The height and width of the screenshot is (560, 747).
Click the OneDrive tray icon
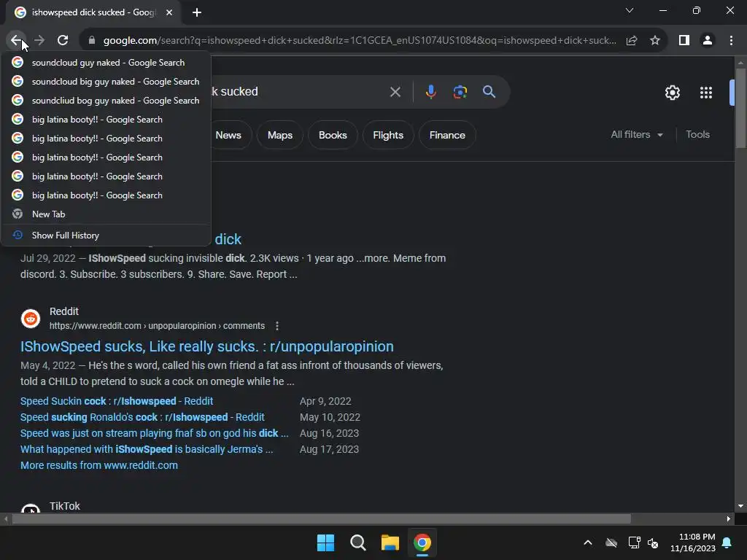pyautogui.click(x=611, y=542)
